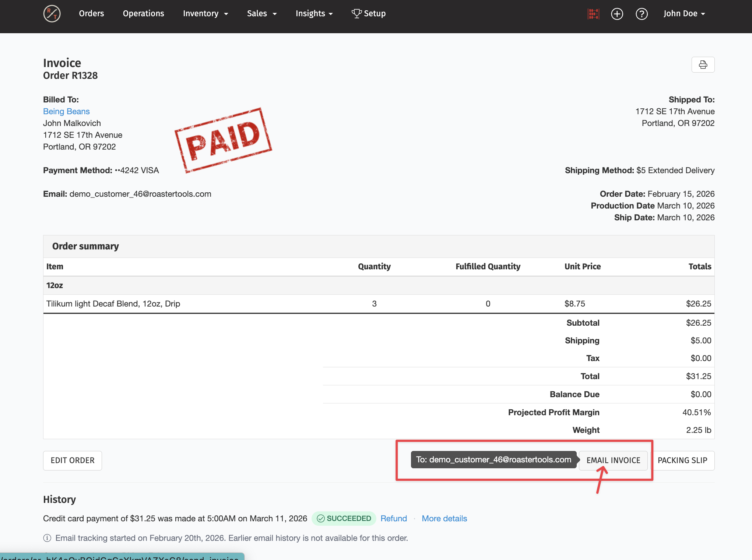This screenshot has width=752, height=560.
Task: Open the Being Beans customer link
Action: coord(66,111)
